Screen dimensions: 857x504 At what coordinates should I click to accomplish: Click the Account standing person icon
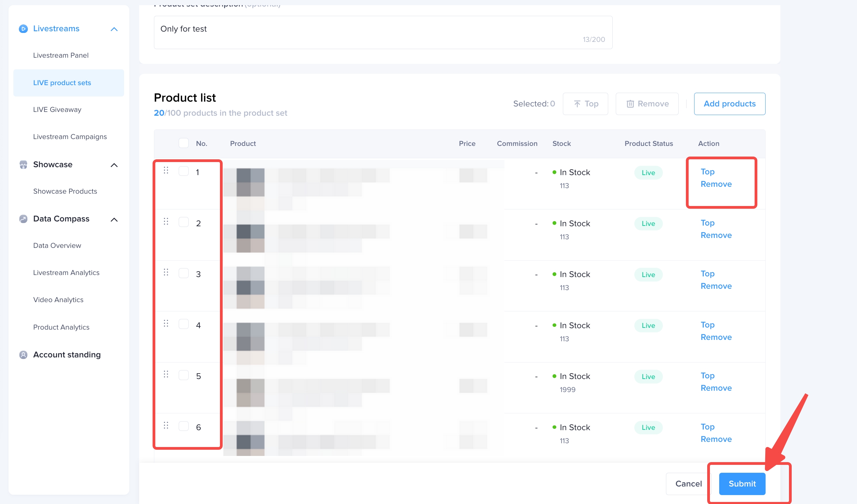point(23,355)
